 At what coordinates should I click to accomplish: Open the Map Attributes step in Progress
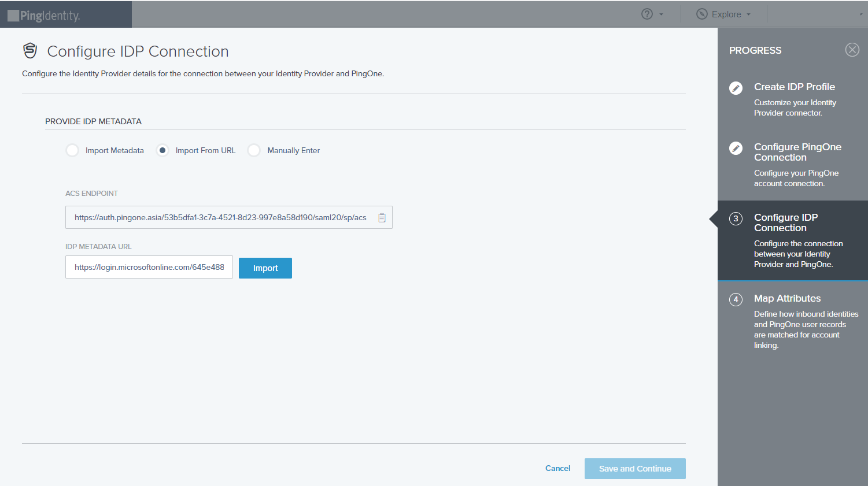tap(786, 298)
